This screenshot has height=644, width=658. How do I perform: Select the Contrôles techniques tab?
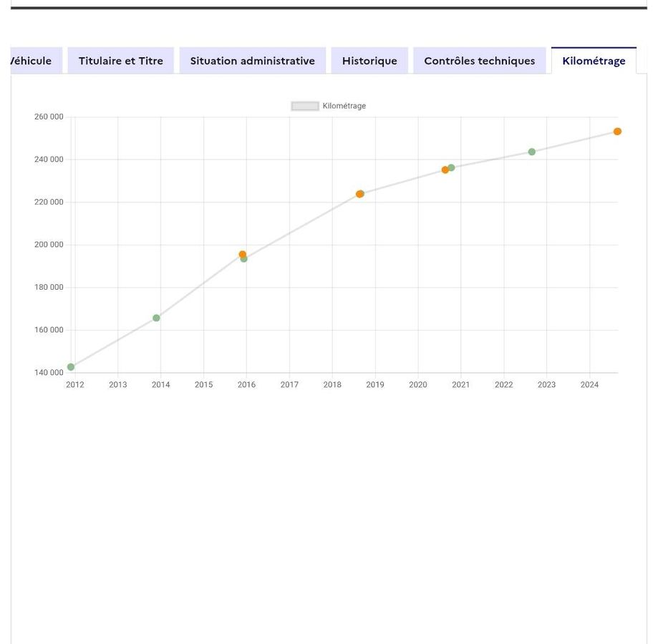click(x=480, y=61)
